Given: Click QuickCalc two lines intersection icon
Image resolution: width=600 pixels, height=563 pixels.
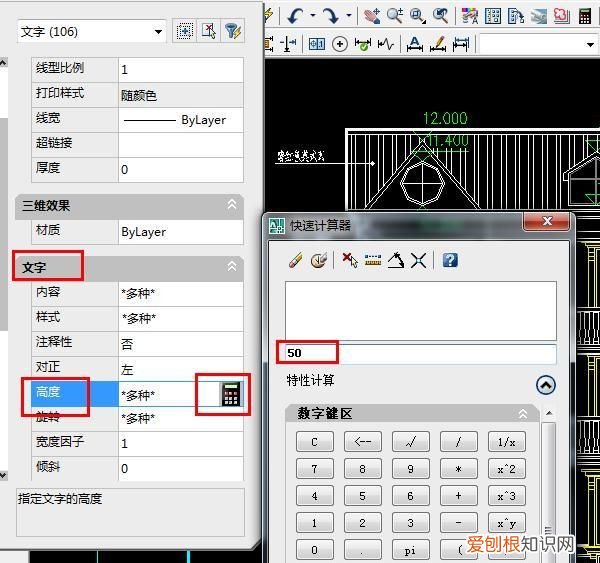Looking at the screenshot, I should point(419,261).
